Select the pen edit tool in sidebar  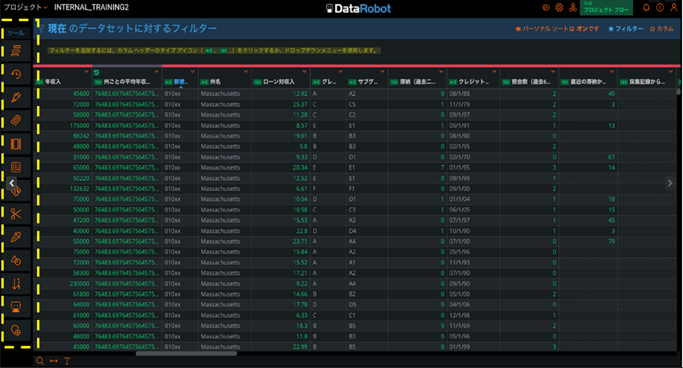point(16,97)
